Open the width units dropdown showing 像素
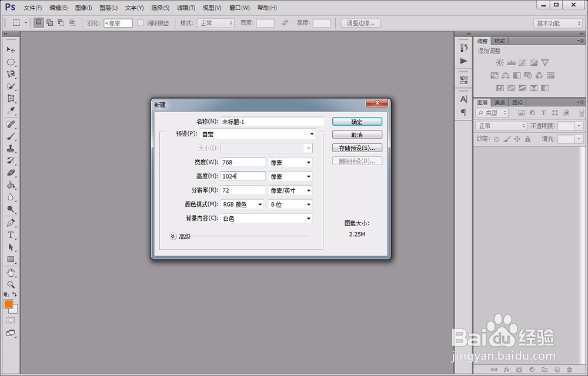 (291, 162)
